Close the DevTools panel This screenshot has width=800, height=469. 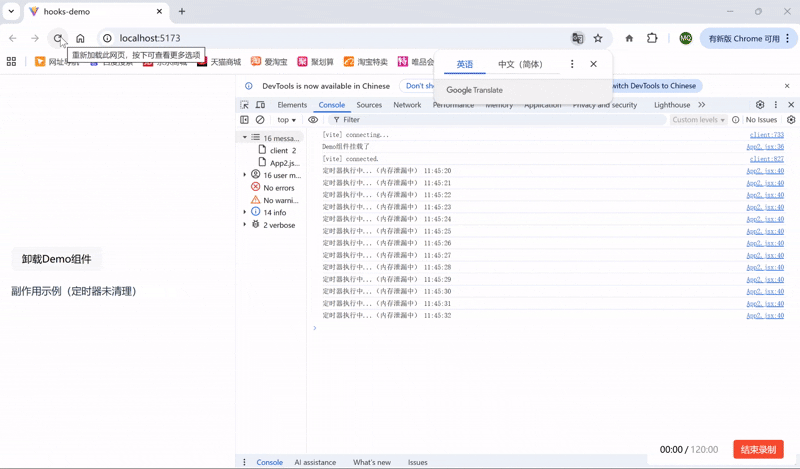pyautogui.click(x=791, y=105)
